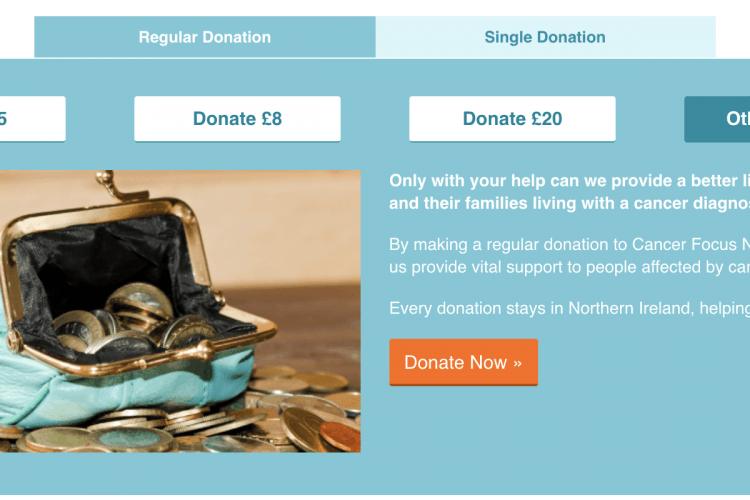Screen dimensions: 750x500
Task: Click the gold clasp of the purse
Action: [x=111, y=186]
